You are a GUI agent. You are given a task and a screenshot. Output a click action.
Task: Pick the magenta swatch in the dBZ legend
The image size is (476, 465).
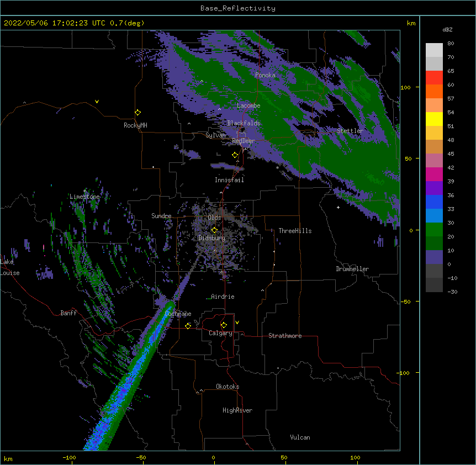tap(434, 174)
